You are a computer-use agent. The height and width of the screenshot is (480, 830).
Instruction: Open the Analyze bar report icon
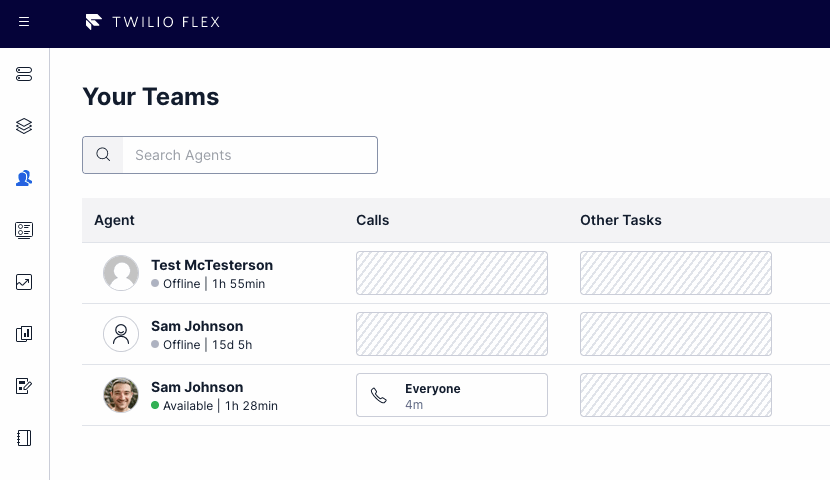24,334
